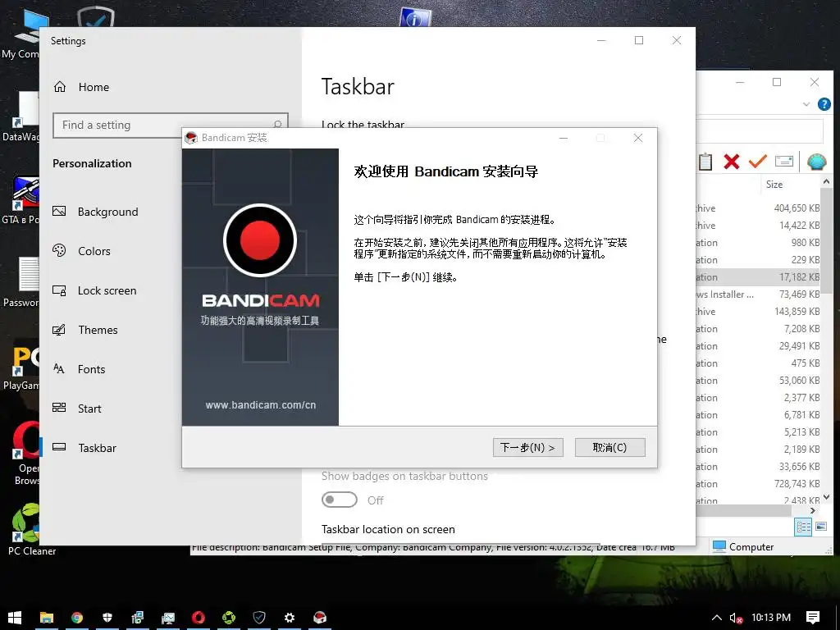Open Opera Browser desktop shortcut

[24, 453]
